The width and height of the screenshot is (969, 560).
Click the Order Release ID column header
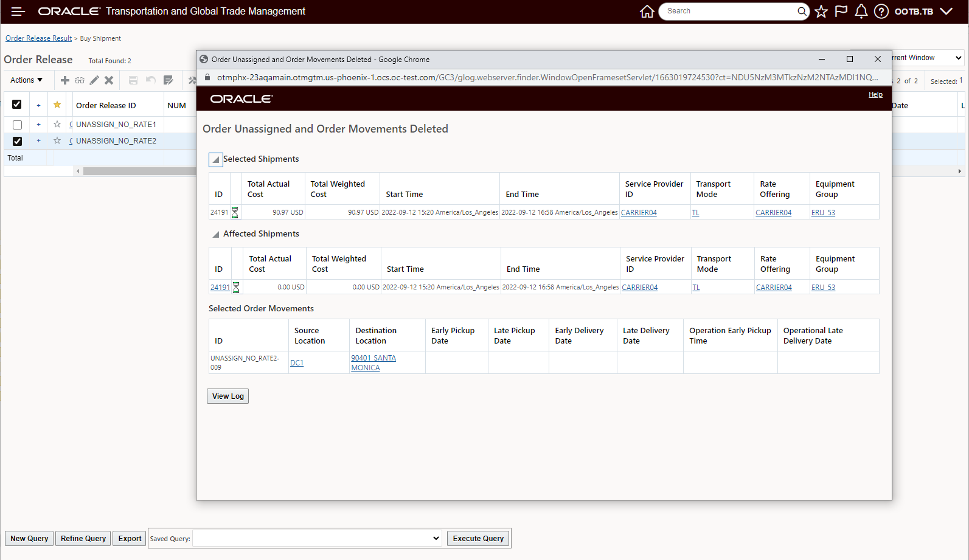click(106, 105)
